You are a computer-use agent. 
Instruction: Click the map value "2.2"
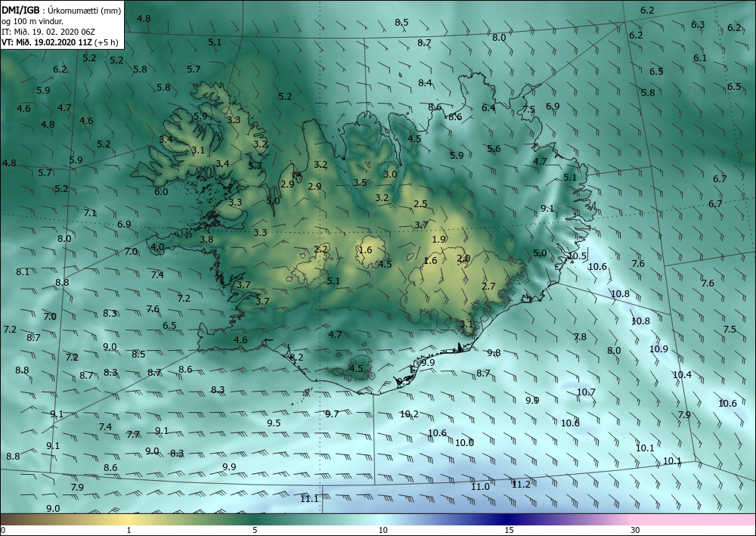(321, 249)
